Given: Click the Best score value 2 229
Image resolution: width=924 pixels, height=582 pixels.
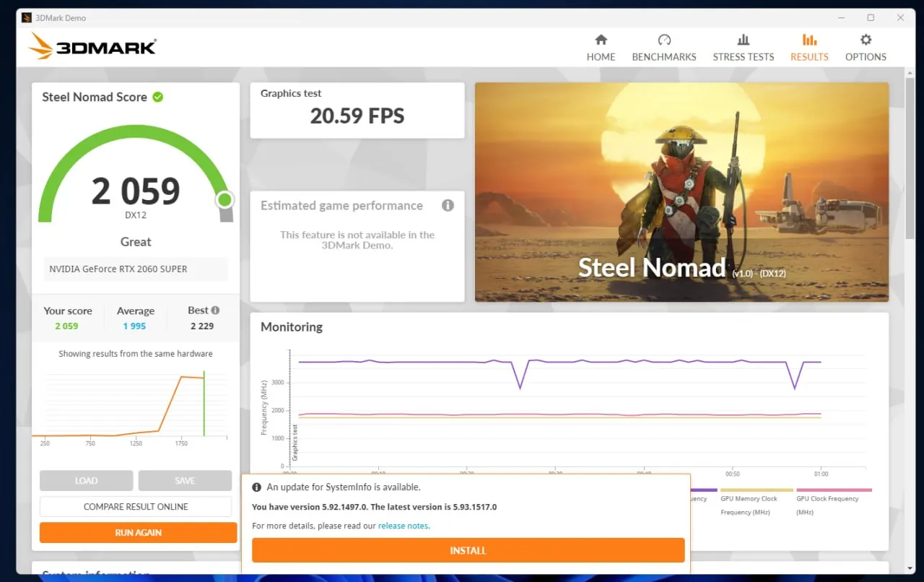Looking at the screenshot, I should [x=202, y=326].
